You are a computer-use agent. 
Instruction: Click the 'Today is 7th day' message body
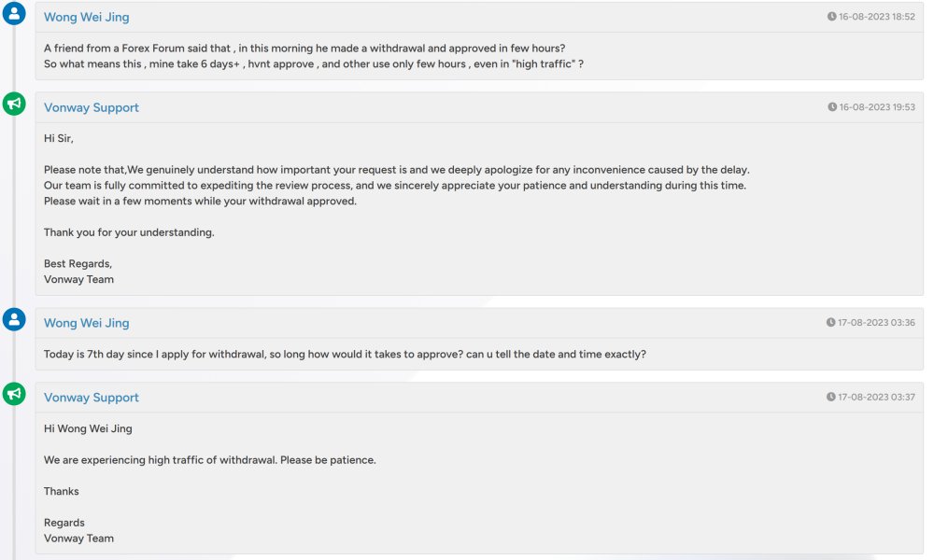(x=345, y=354)
